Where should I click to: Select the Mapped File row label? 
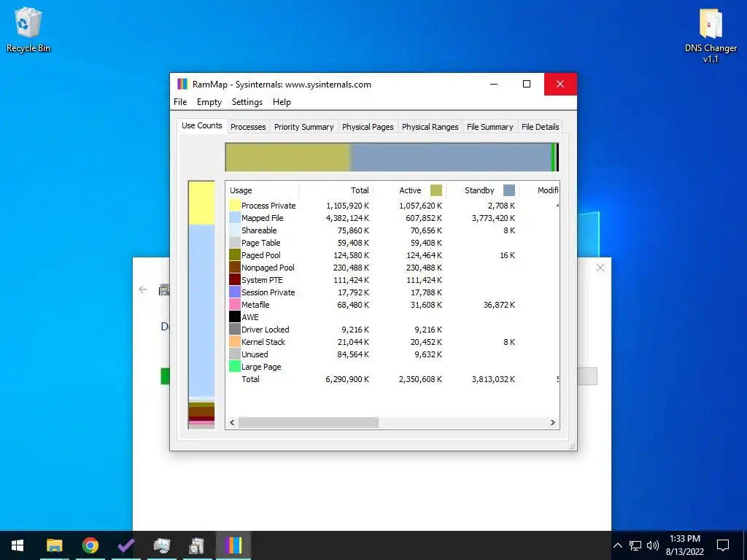[x=262, y=218]
